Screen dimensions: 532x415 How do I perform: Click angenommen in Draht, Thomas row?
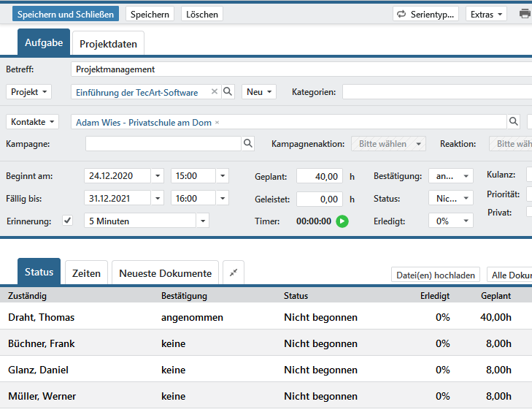pos(192,317)
